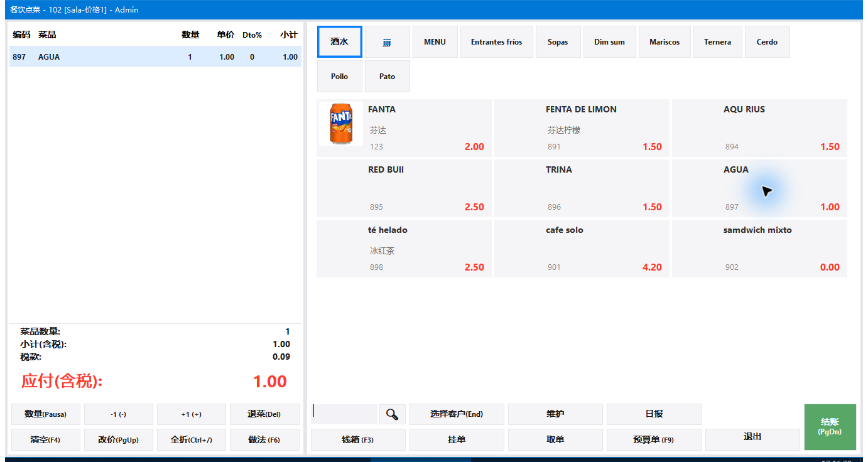Click the 小计 column header
Screen dimensions: 868x462
[x=289, y=35]
